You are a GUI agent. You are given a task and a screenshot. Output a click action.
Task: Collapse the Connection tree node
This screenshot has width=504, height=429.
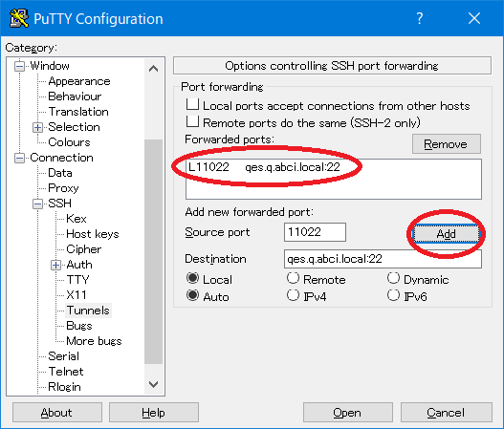tap(20, 158)
